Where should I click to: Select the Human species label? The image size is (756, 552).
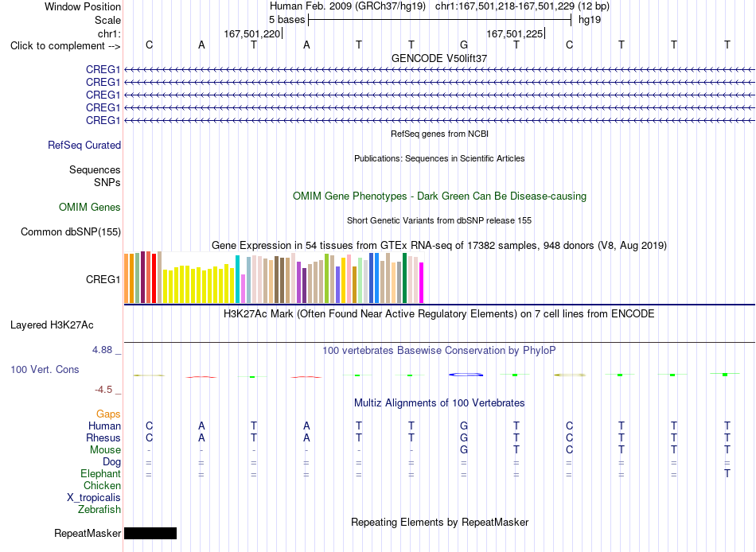(x=104, y=426)
